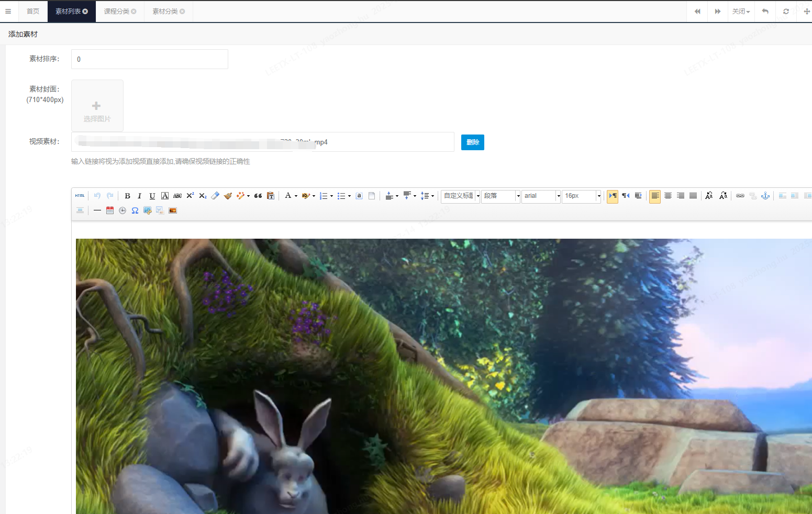This screenshot has height=514, width=812.
Task: Open paragraph spacing after dropdown
Action: 415,196
